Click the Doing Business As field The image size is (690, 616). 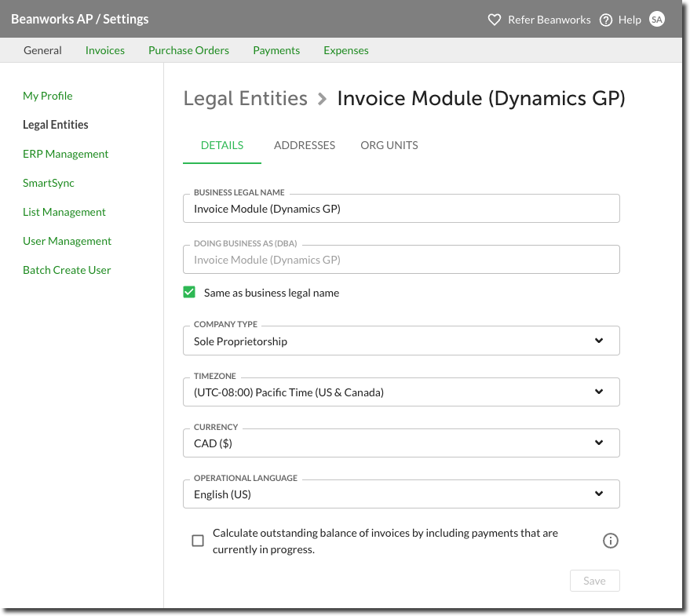tap(401, 260)
